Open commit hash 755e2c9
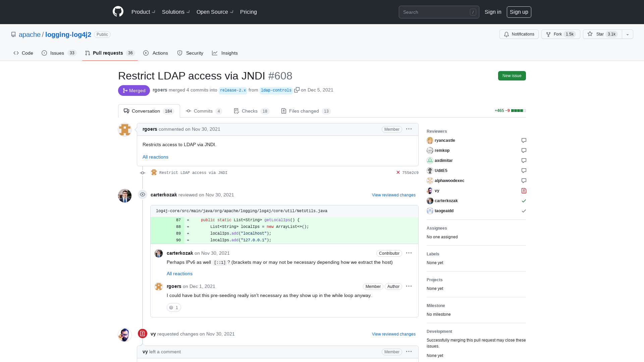Viewport: 644px width, 362px height. click(410, 173)
